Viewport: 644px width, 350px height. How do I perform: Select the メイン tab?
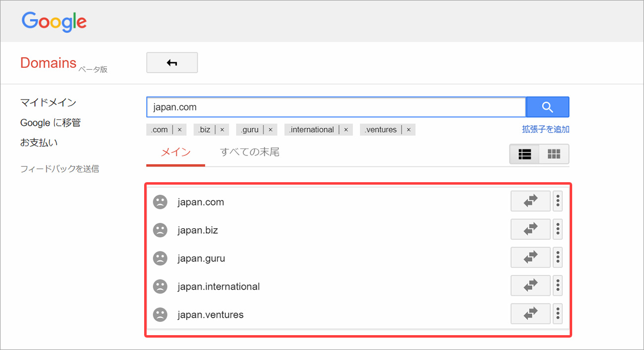(176, 152)
